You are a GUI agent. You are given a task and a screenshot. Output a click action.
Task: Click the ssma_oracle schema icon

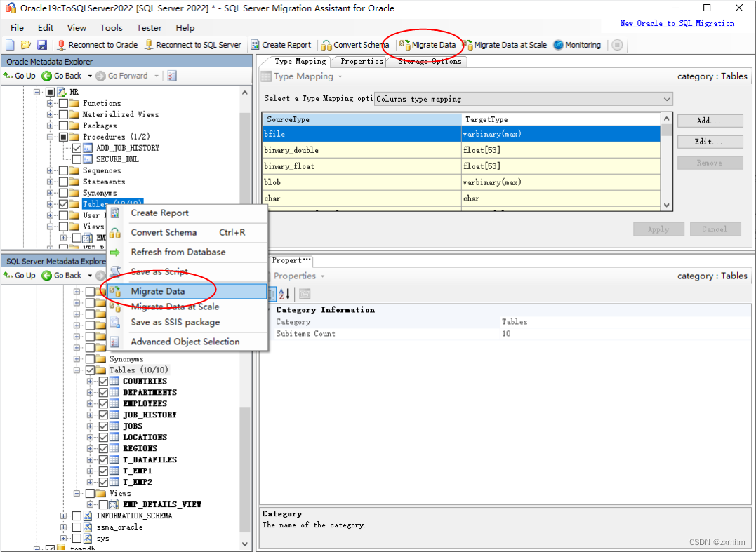(88, 527)
